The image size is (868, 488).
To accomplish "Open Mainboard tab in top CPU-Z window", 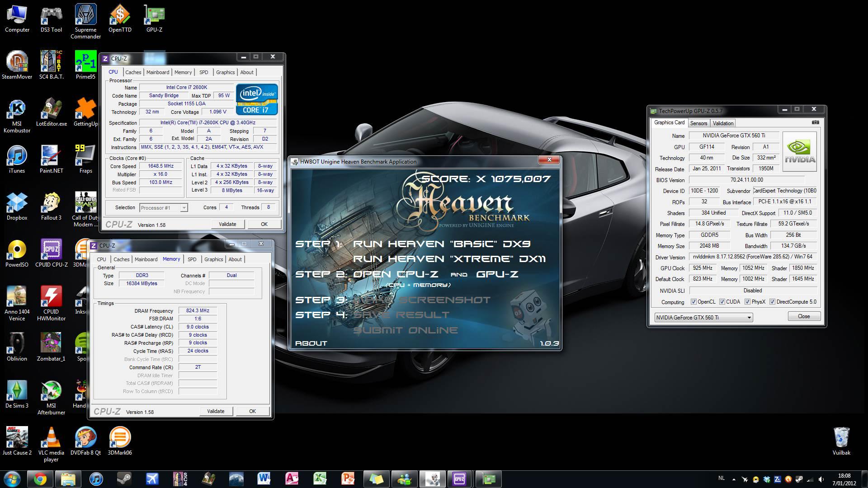I will pyautogui.click(x=158, y=72).
